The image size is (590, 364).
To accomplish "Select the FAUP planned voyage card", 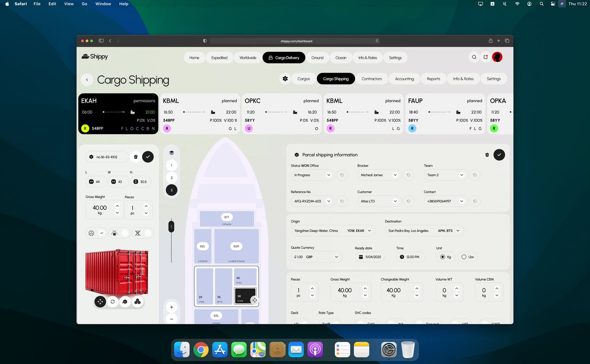I will pos(444,114).
